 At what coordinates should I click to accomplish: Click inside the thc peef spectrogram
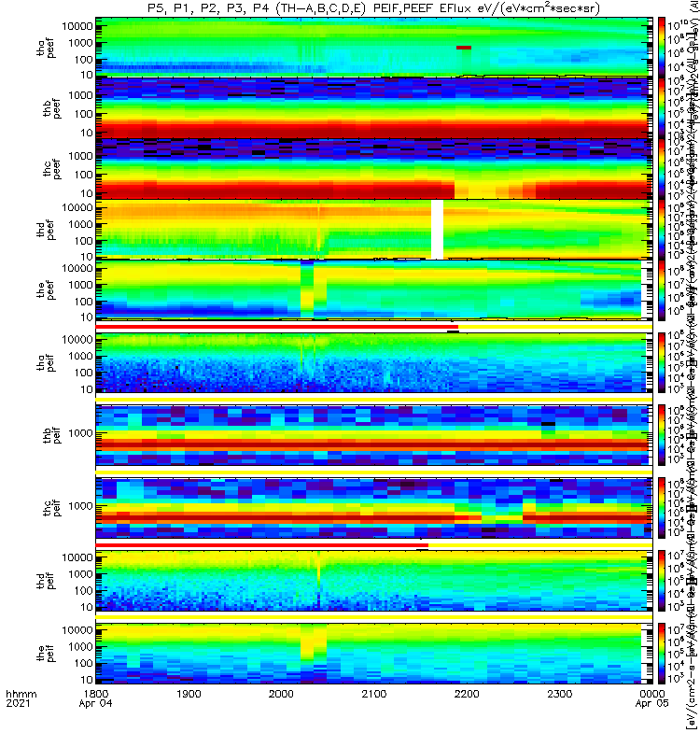coord(374,168)
